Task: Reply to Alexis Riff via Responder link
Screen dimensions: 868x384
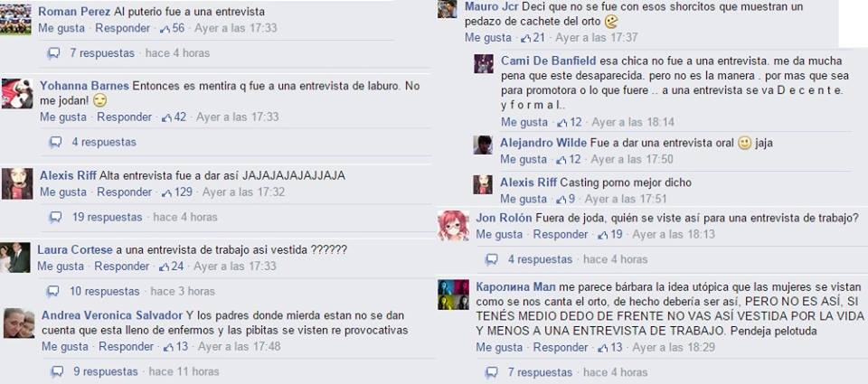Action: click(124, 192)
